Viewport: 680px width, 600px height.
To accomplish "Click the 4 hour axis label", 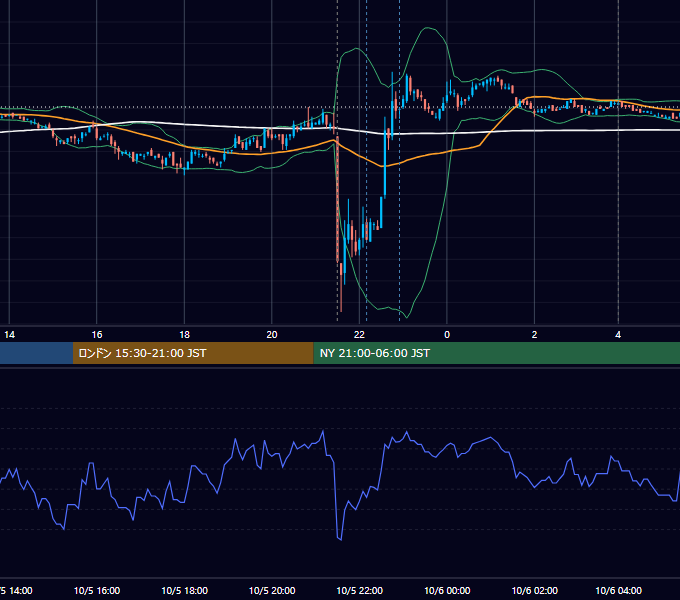I will tap(618, 335).
